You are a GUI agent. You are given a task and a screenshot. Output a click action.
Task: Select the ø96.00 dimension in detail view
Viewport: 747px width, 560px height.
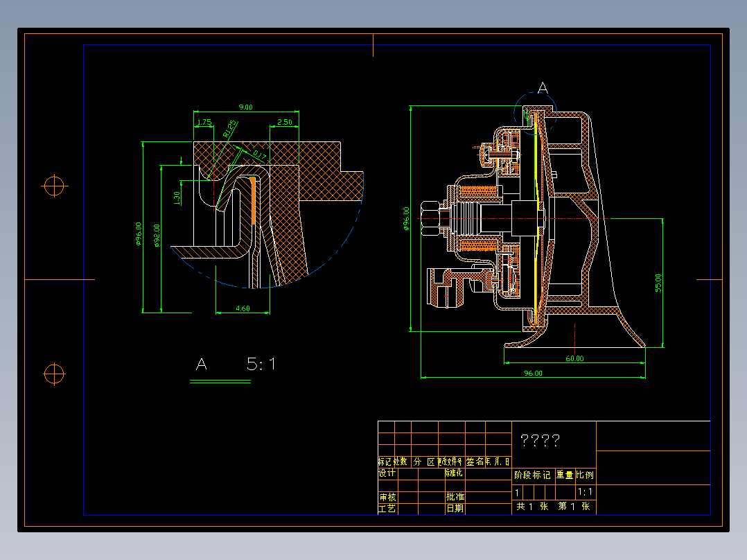point(139,234)
